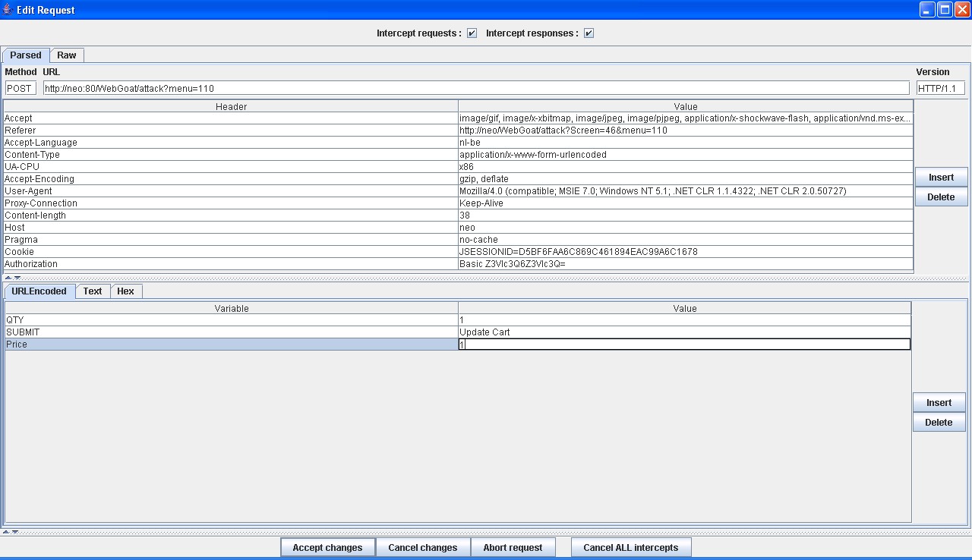Image resolution: width=972 pixels, height=560 pixels.
Task: Toggle the Intercept responses checkbox
Action: [x=589, y=33]
